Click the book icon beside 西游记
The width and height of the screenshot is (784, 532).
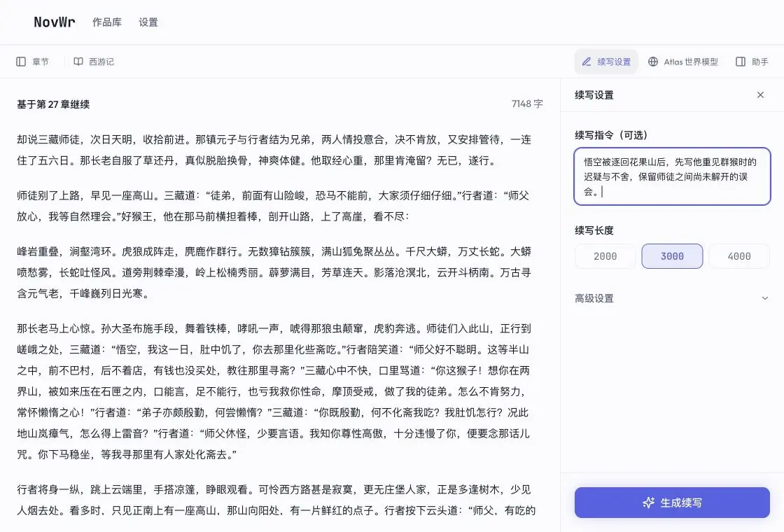pyautogui.click(x=78, y=62)
